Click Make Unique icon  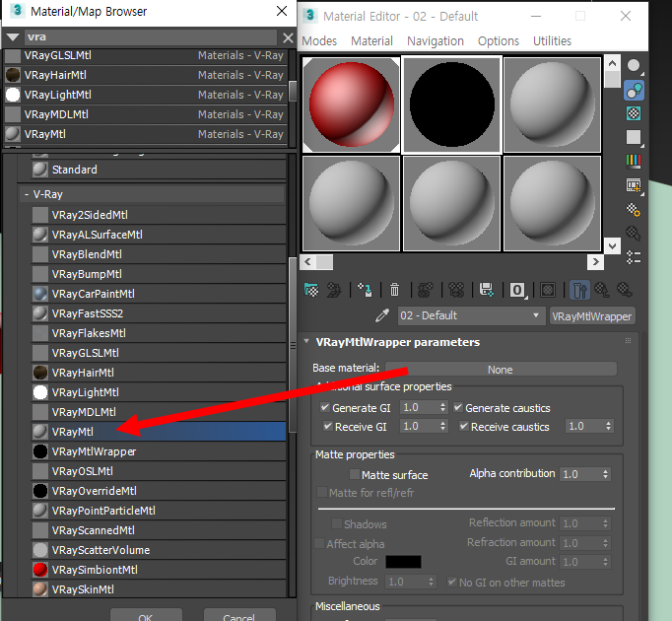click(x=456, y=291)
